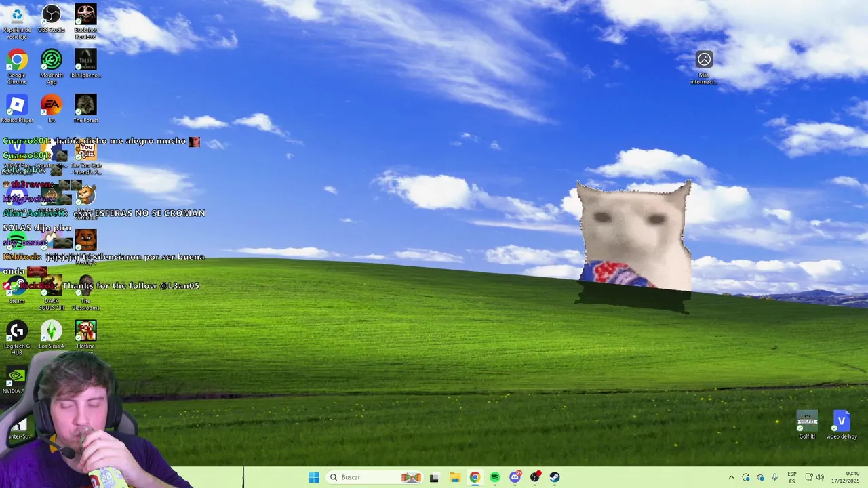The width and height of the screenshot is (868, 488).
Task: Open the Windows Start menu
Action: [313, 477]
